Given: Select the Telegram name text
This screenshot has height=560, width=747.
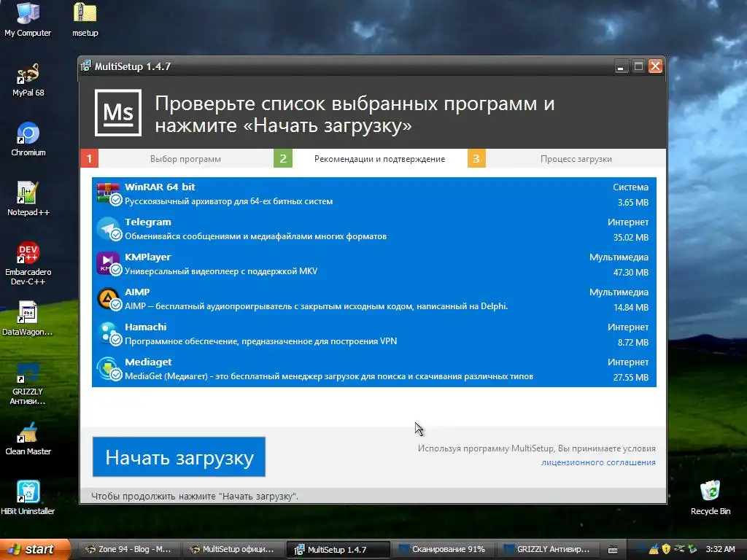Looking at the screenshot, I should (x=147, y=222).
